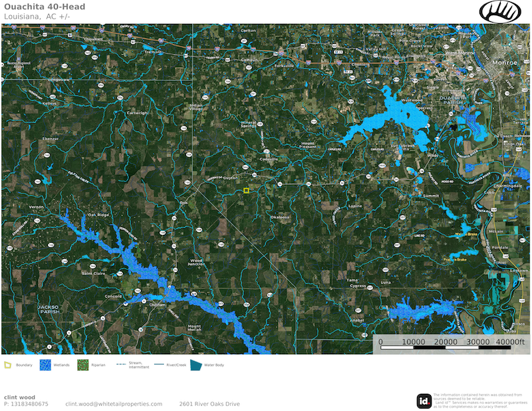Click the Water Body legend icon
This screenshot has width=532, height=411.
click(x=196, y=365)
